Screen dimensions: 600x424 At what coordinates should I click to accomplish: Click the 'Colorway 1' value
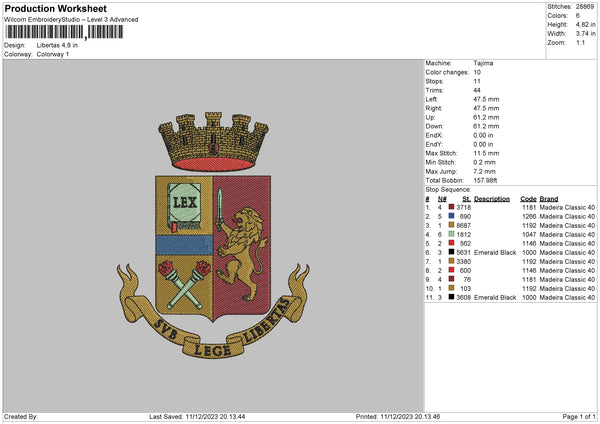53,54
